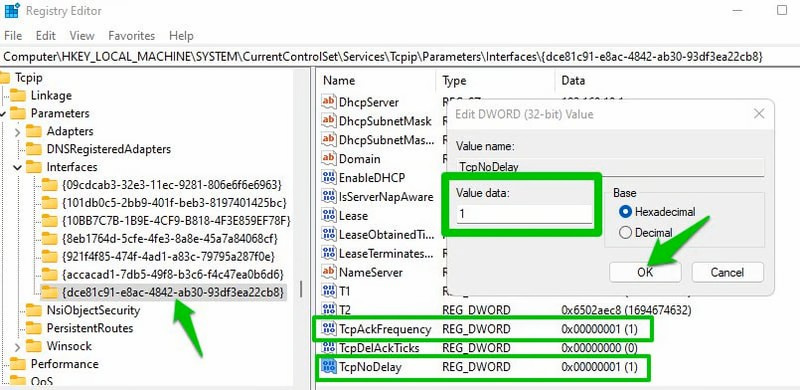Viewport: 800px width, 390px height.
Task: Collapse the Interfaces key
Action: 17,167
